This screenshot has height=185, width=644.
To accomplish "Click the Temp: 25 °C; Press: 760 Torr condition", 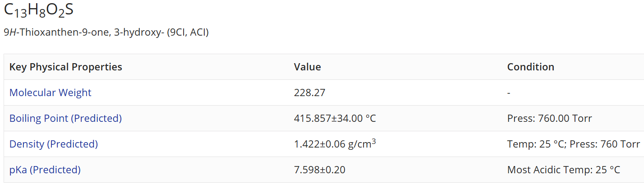I will (x=574, y=144).
